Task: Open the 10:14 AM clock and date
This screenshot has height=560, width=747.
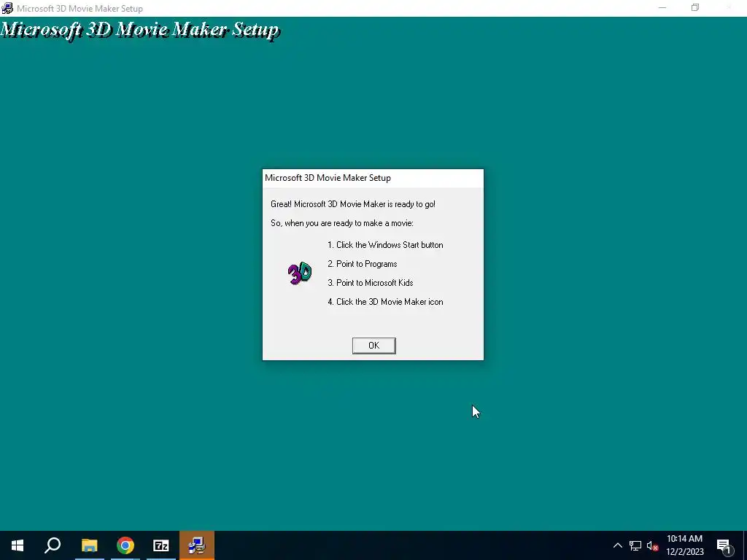Action: [x=684, y=545]
